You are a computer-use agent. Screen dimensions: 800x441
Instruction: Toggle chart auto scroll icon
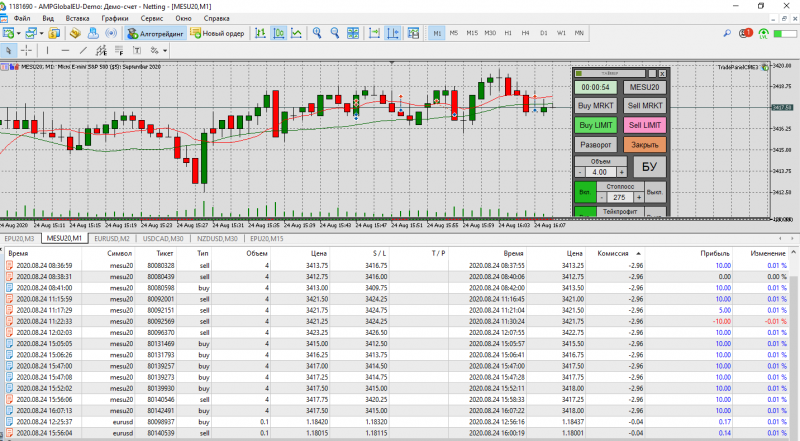pyautogui.click(x=374, y=33)
